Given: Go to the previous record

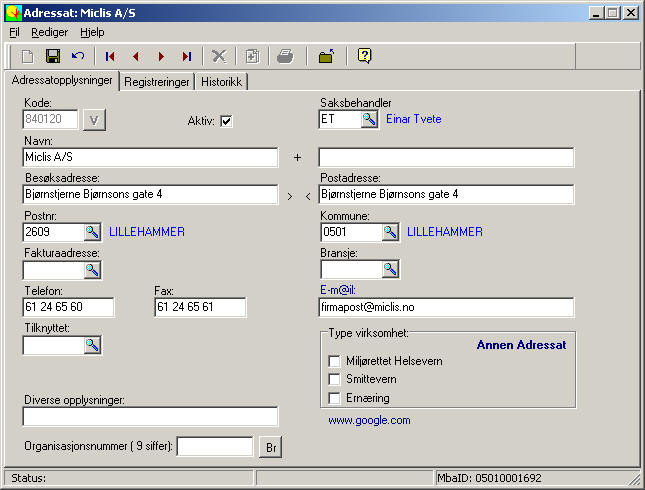Looking at the screenshot, I should [x=136, y=56].
